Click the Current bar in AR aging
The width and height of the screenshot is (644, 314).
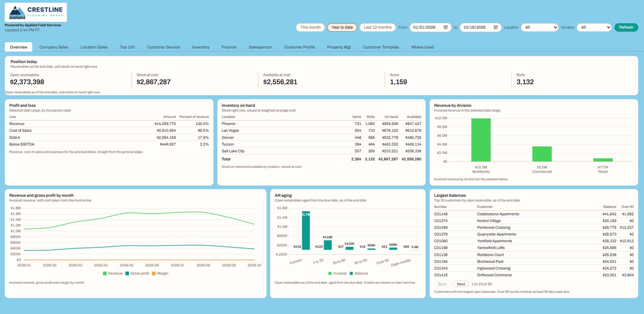click(306, 231)
